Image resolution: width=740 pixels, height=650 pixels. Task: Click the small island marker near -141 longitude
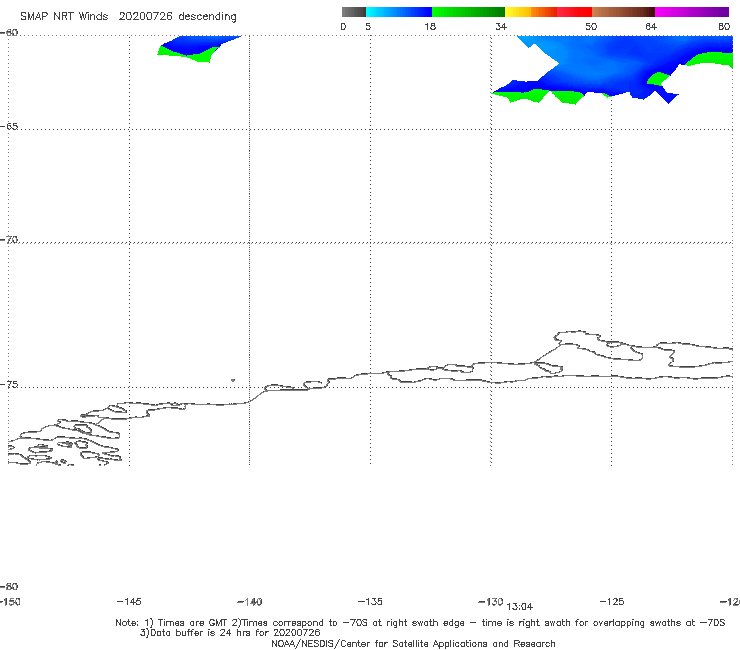click(233, 380)
